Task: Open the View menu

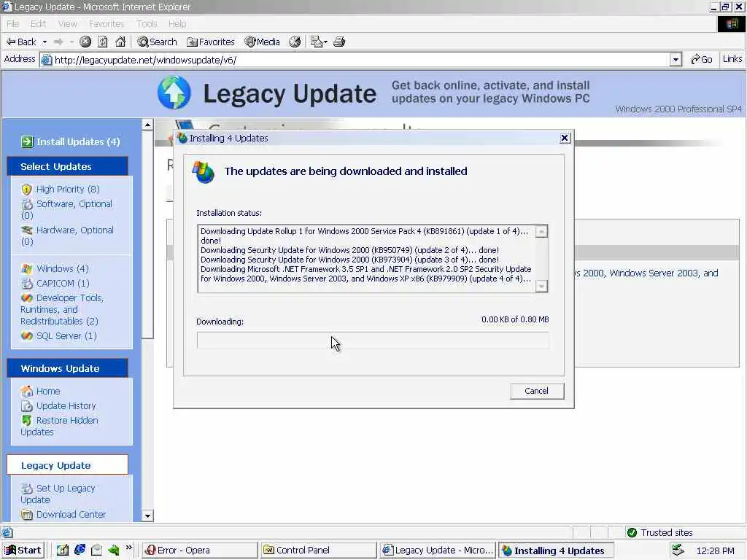Action: pyautogui.click(x=68, y=24)
